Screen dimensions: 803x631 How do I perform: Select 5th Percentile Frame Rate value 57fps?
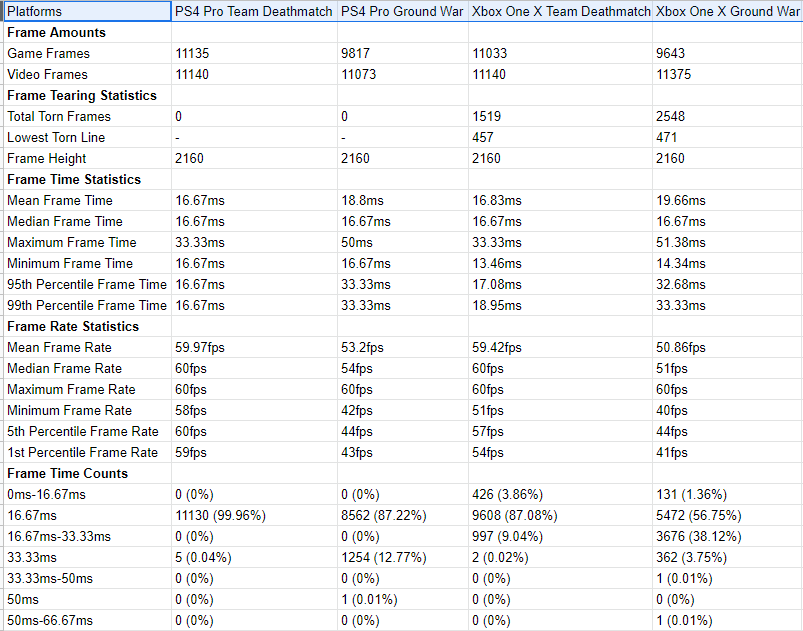tap(488, 431)
